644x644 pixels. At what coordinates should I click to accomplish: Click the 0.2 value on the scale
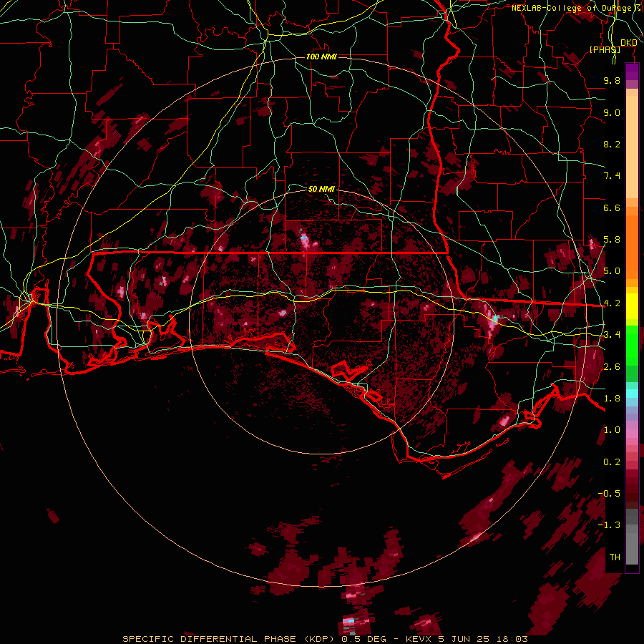(x=612, y=462)
